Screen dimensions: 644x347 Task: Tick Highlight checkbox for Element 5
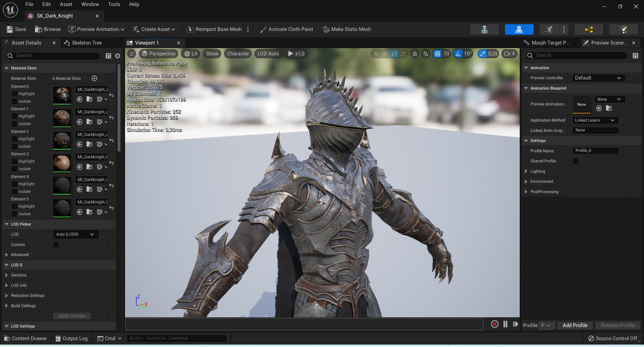[x=15, y=206]
